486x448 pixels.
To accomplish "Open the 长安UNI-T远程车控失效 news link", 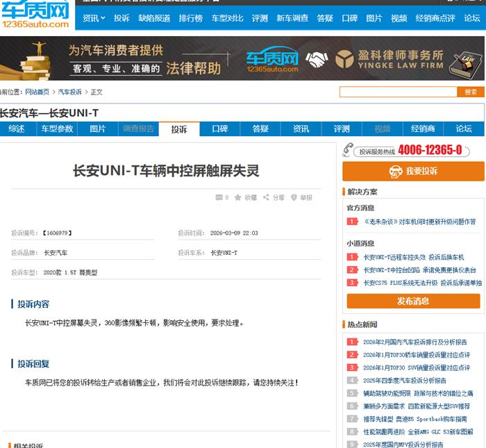I will click(x=394, y=258).
